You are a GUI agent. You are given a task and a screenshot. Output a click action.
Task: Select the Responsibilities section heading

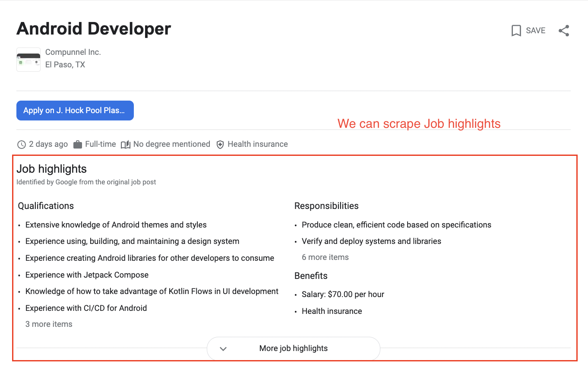click(x=326, y=206)
